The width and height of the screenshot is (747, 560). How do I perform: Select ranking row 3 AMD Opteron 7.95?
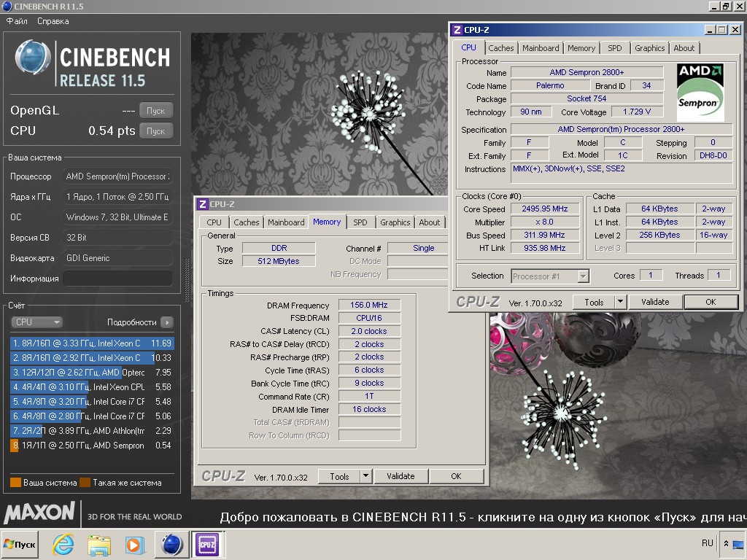click(x=92, y=373)
